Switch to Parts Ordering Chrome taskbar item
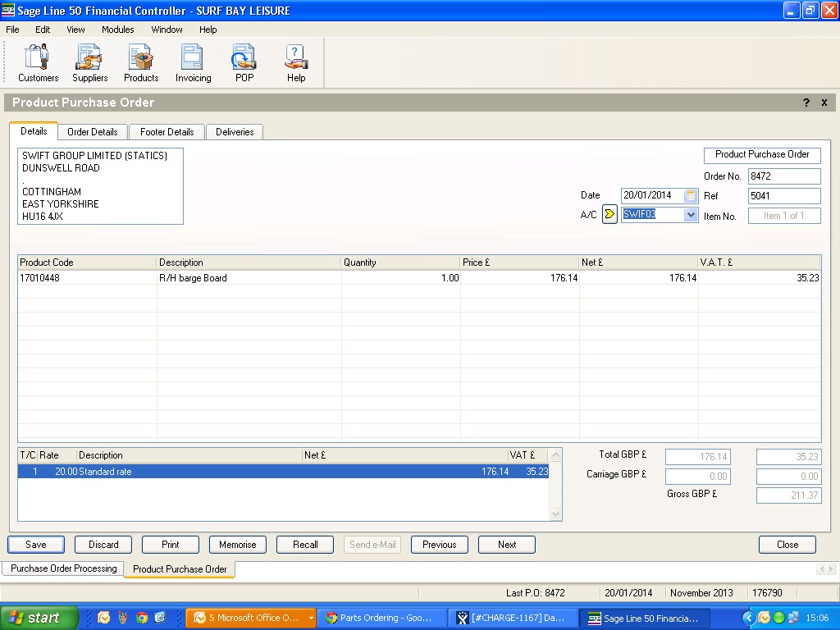840x630 pixels. [x=382, y=618]
